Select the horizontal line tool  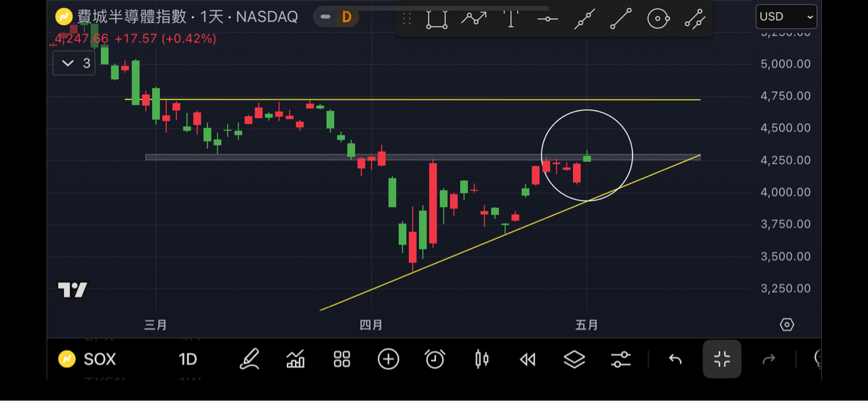pyautogui.click(x=547, y=19)
